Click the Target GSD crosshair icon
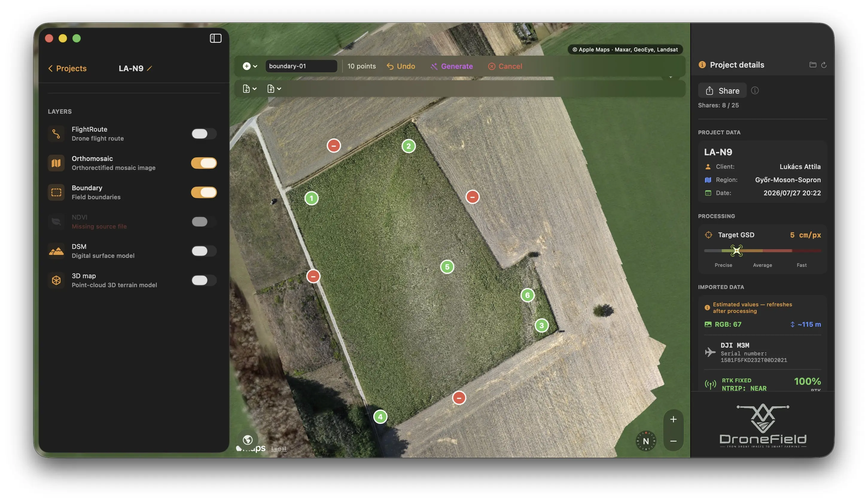 [x=708, y=235]
